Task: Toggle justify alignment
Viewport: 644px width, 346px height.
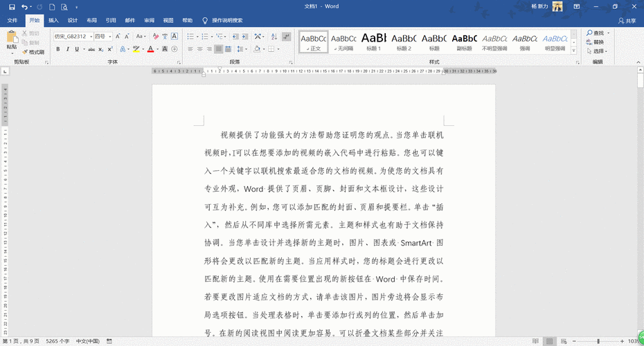Action: pos(219,49)
